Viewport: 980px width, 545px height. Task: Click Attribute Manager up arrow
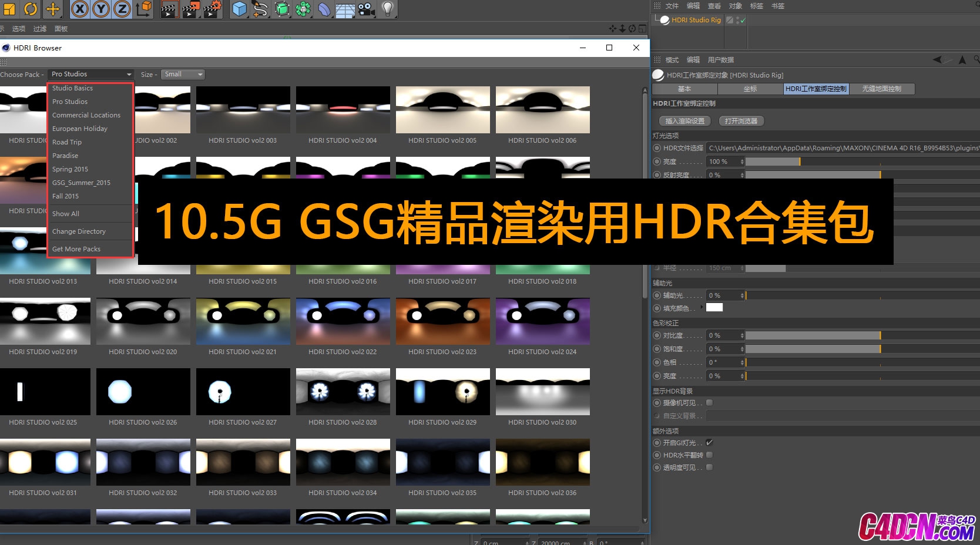coord(962,59)
